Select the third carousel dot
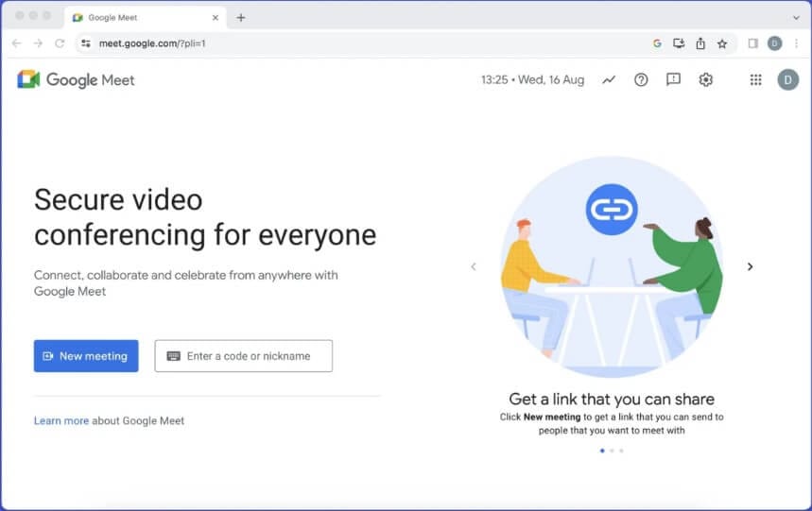 [x=621, y=451]
